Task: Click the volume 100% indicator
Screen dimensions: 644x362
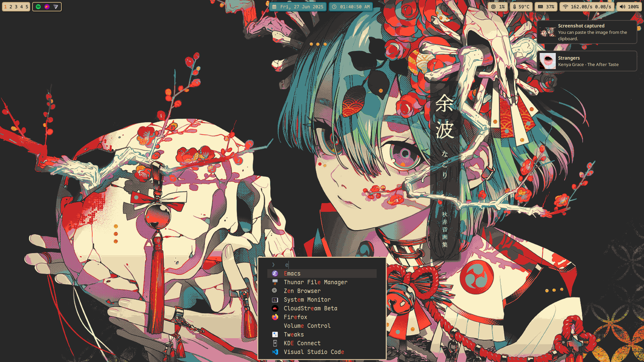Action: (629, 7)
